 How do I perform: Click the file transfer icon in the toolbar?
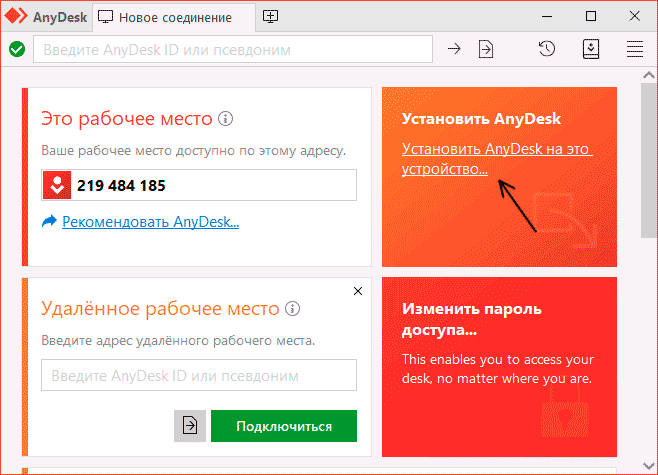click(486, 49)
